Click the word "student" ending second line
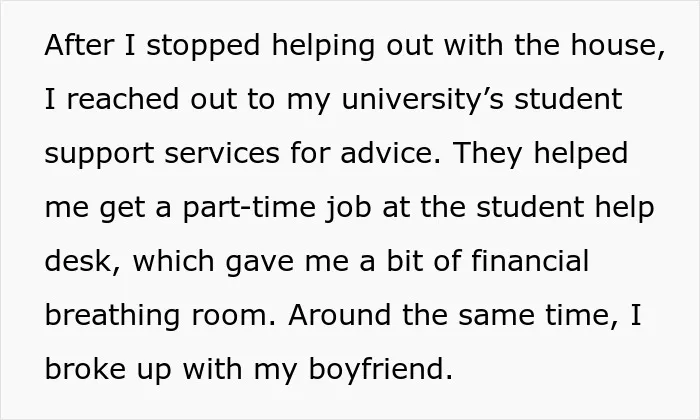This screenshot has width=700, height=420. [x=568, y=99]
